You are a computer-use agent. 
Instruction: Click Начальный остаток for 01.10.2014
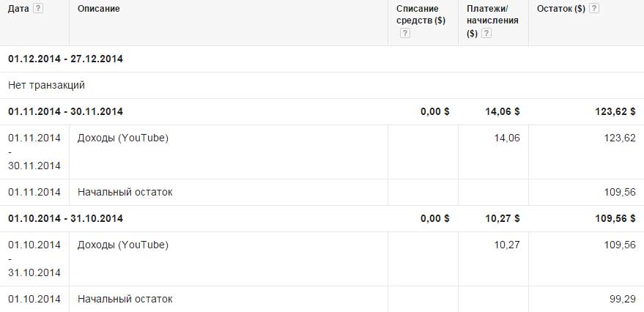[125, 299]
